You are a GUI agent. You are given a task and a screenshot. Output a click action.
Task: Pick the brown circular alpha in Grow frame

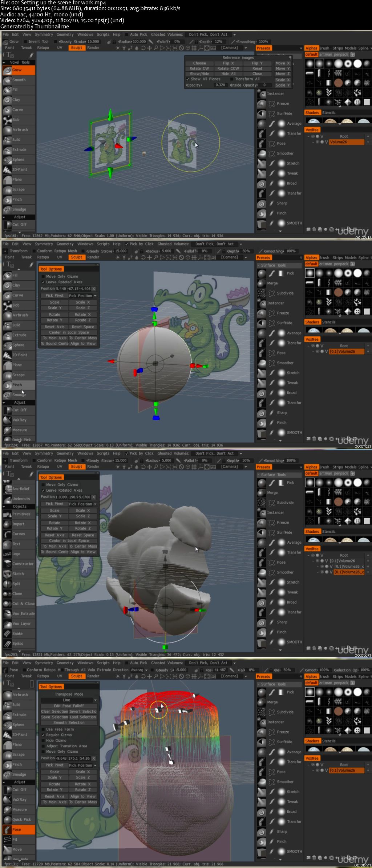(338, 83)
